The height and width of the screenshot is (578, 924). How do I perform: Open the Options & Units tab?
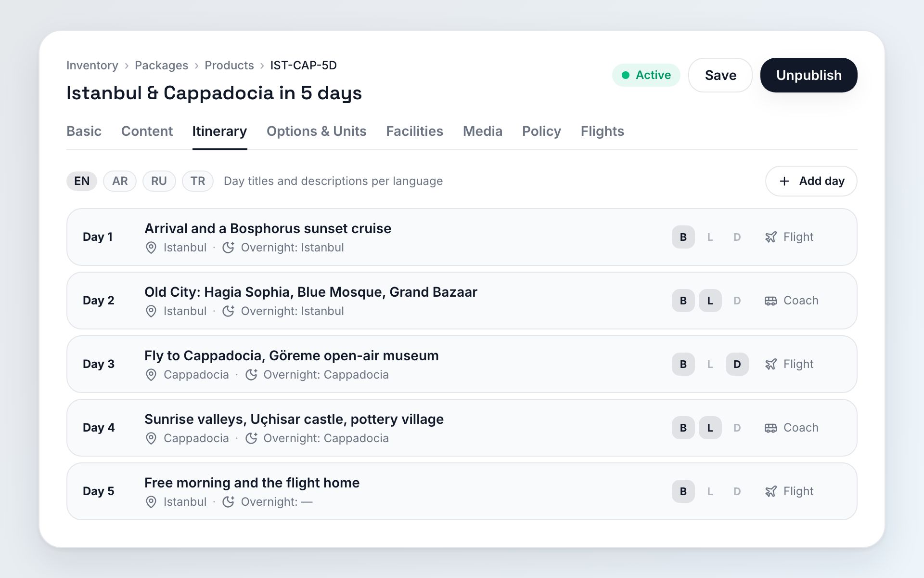point(316,131)
